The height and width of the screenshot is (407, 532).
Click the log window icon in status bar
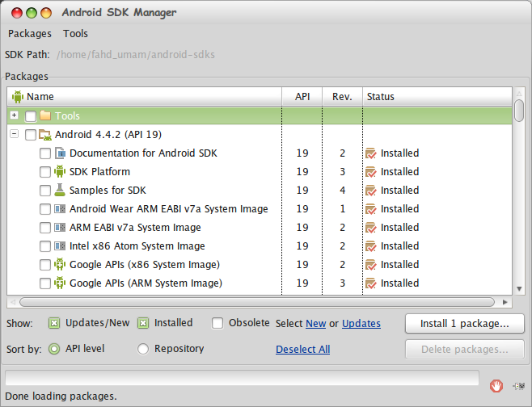coord(518,386)
